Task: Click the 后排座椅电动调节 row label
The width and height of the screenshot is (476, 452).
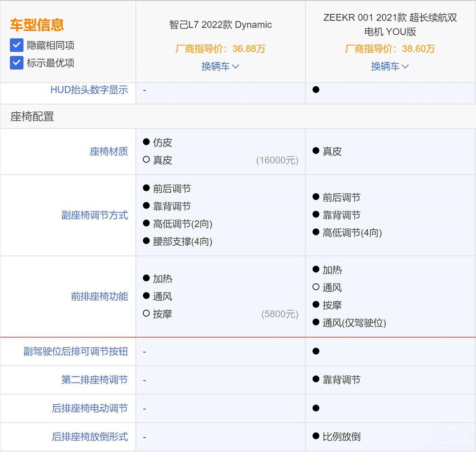Action: coord(89,408)
